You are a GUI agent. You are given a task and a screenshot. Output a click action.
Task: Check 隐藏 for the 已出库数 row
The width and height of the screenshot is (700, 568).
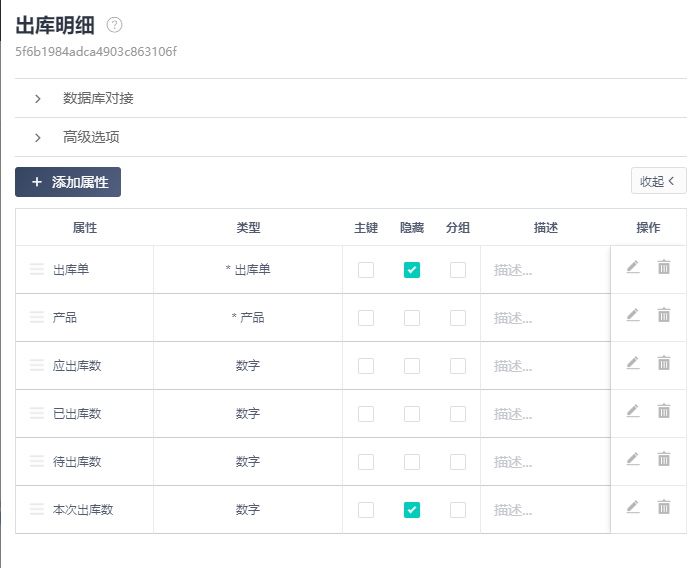click(412, 414)
